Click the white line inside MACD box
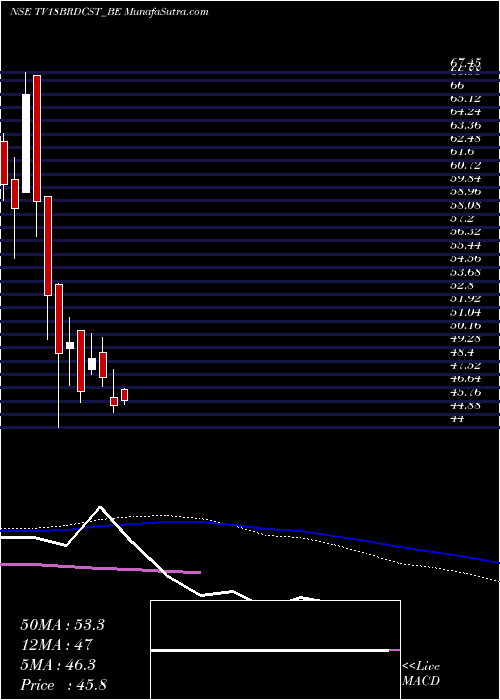This screenshot has height=700, width=500. 270,650
